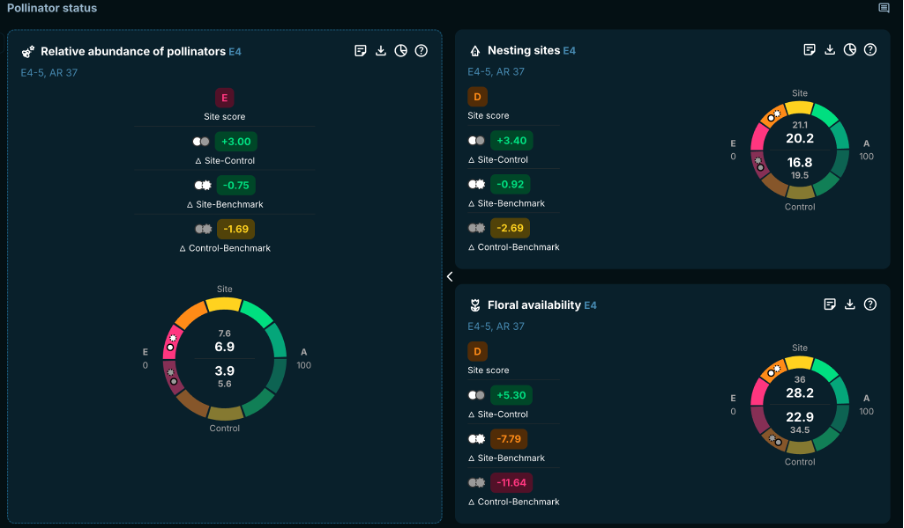Download Relative abundance of pollinators data

pos(381,51)
